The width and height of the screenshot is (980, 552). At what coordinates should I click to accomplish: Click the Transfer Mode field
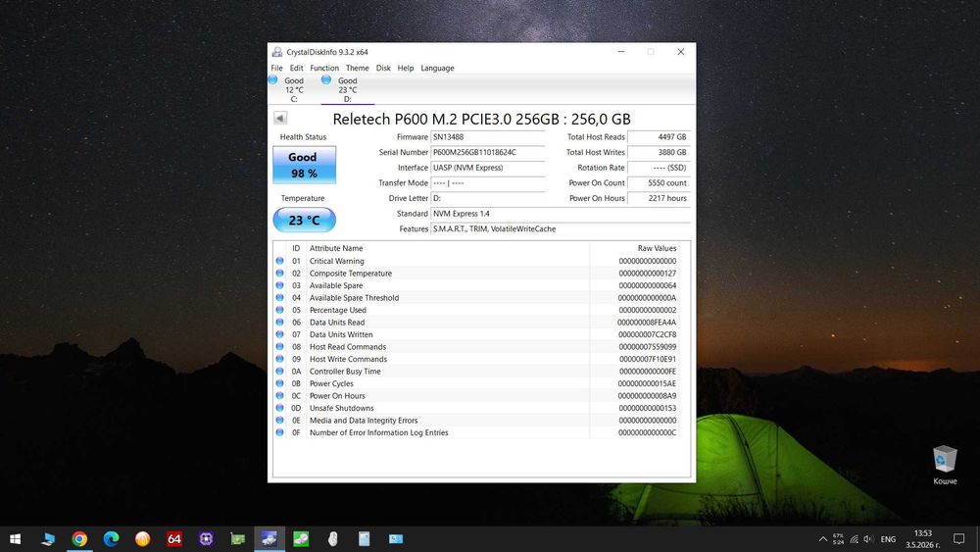tap(487, 183)
